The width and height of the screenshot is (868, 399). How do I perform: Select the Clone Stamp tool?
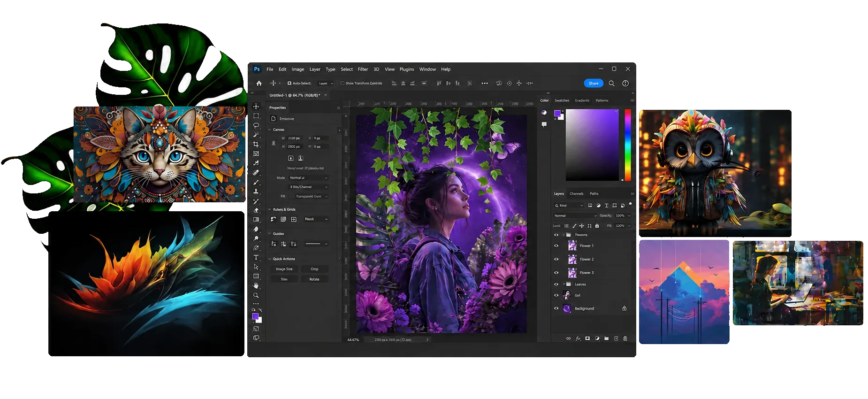click(x=256, y=192)
